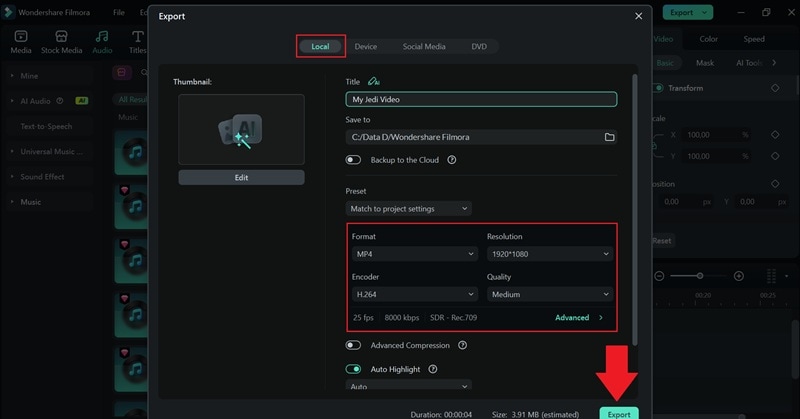The width and height of the screenshot is (800, 419).
Task: Select the Local export tab
Action: [x=320, y=46]
